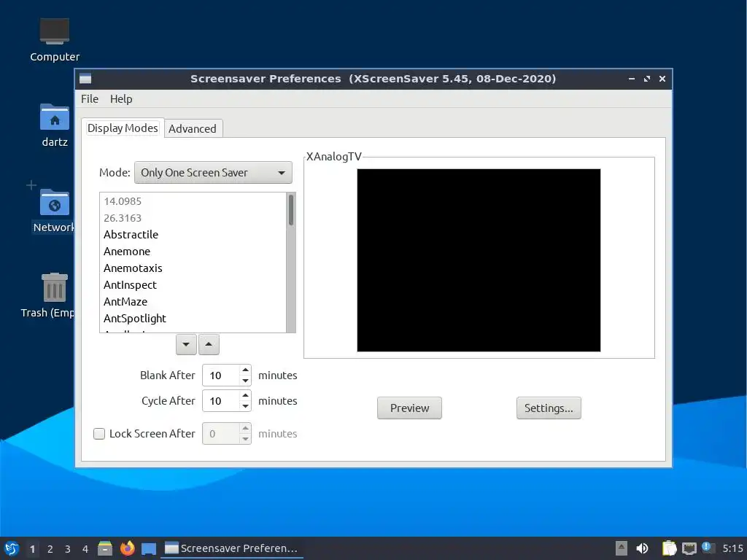Open the network tray icon
The height and width of the screenshot is (560, 747).
689,548
